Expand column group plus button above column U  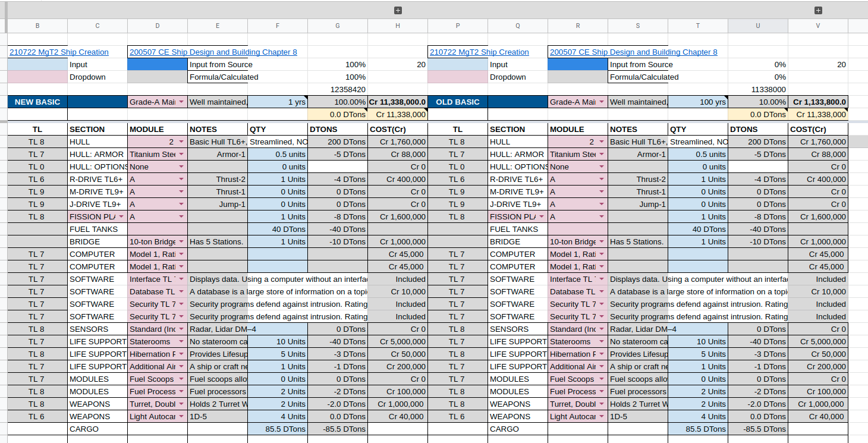point(818,10)
